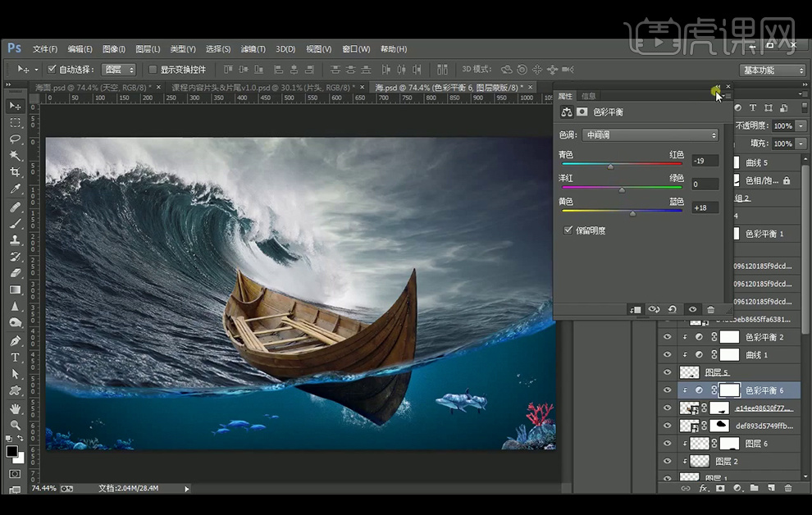Toggle the 保留明度 checkbox
Image resolution: width=812 pixels, height=515 pixels.
(568, 230)
